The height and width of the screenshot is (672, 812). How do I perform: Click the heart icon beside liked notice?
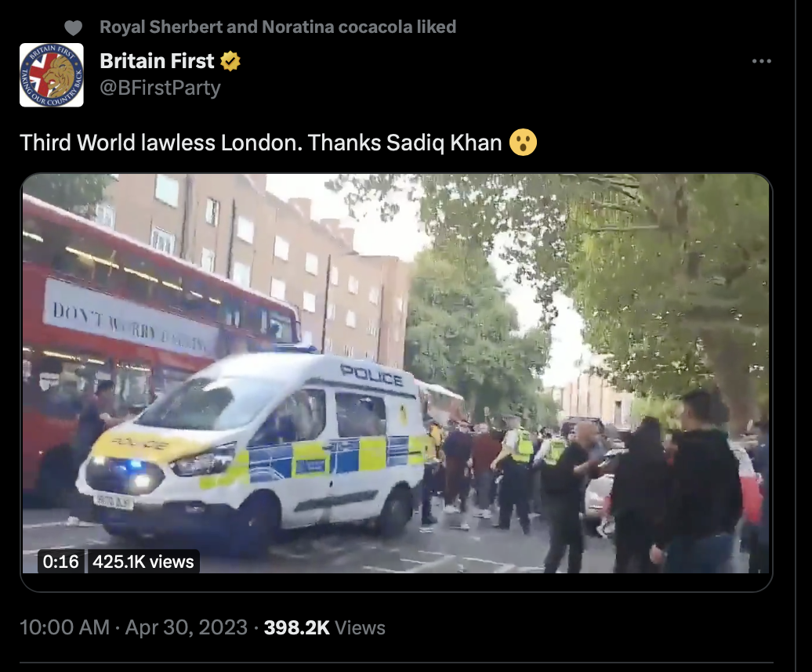point(73,27)
